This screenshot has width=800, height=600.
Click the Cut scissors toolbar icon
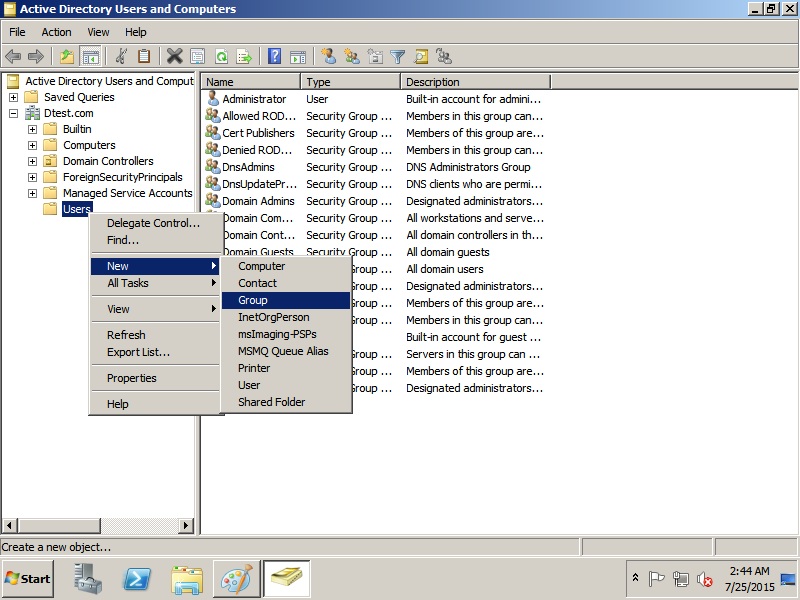[x=122, y=57]
